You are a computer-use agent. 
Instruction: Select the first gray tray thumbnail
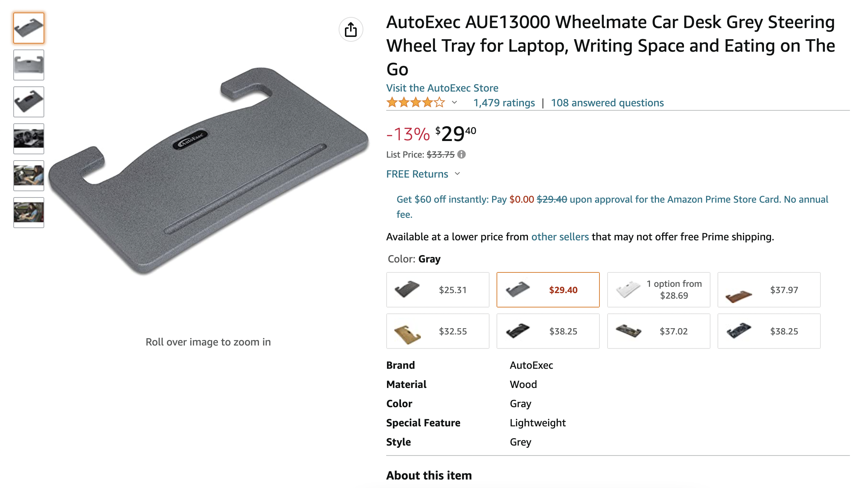[29, 28]
